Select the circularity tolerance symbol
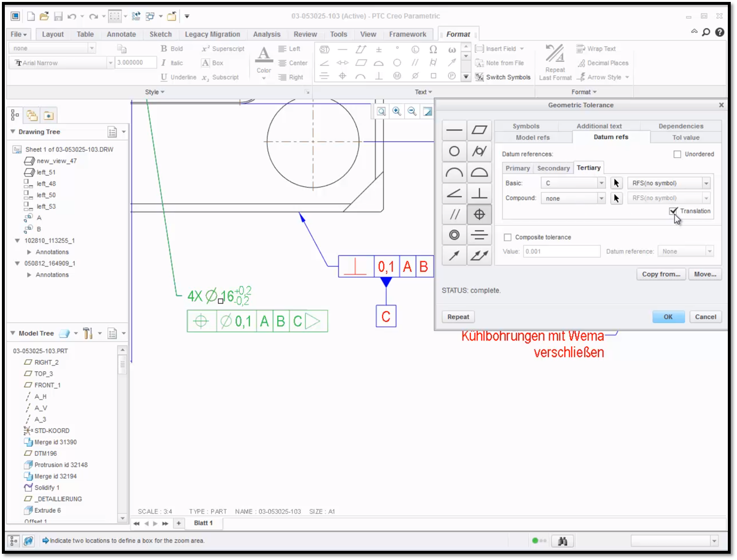 pos(454,151)
